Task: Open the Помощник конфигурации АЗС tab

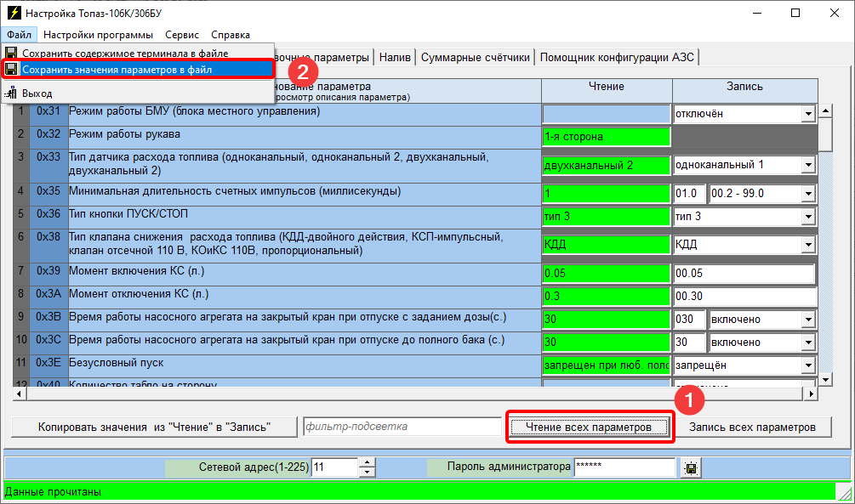Action: tap(617, 57)
